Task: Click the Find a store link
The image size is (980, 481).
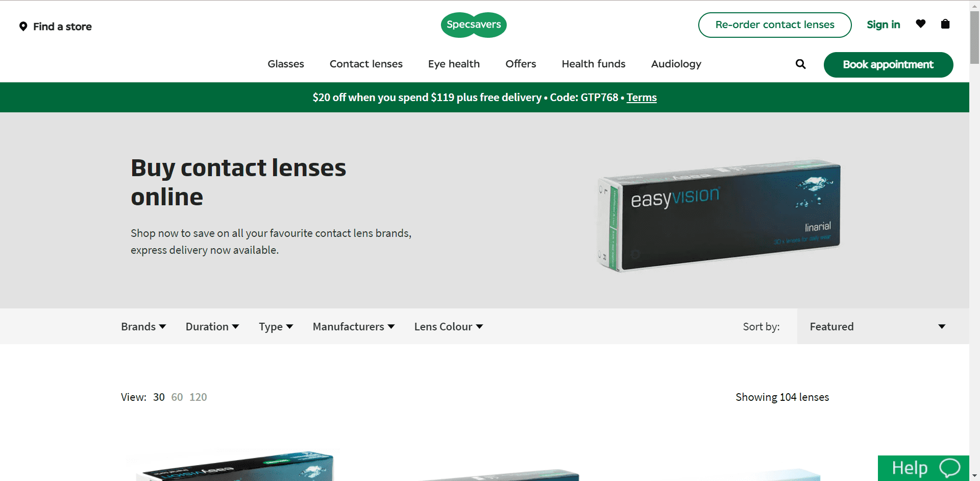Action: [55, 27]
